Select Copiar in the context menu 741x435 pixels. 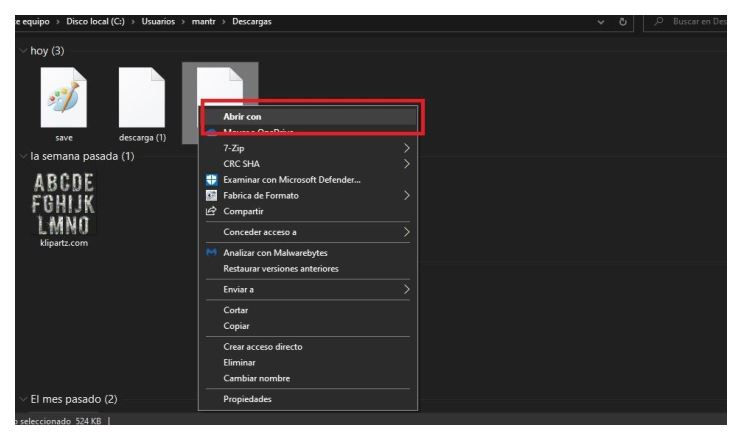pyautogui.click(x=308, y=326)
